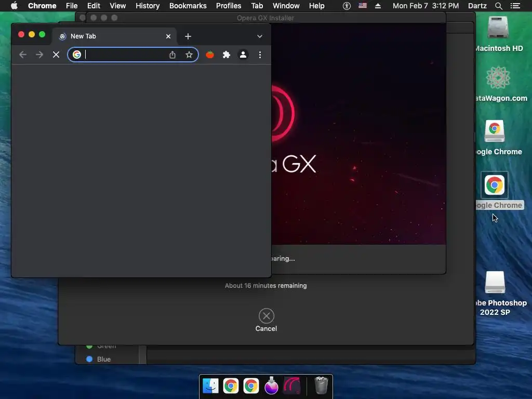Select the Google Chrome disk image icon
Viewport: 532px width, 399px height.
click(495, 130)
